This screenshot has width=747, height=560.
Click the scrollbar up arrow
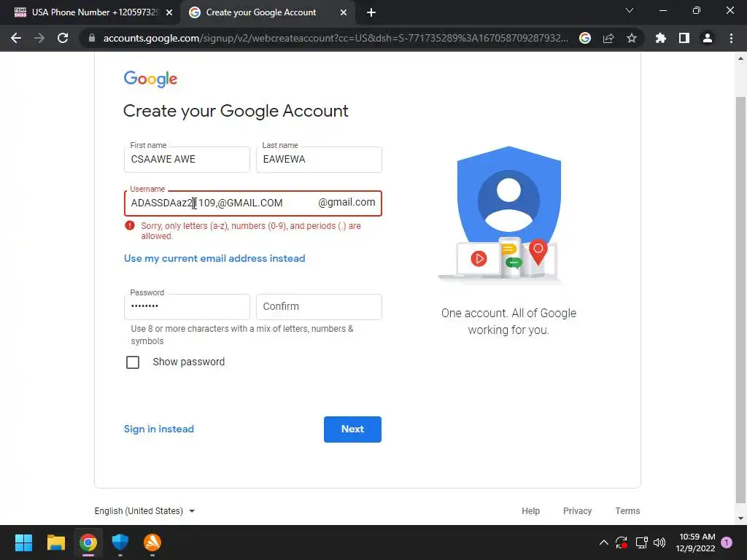coord(740,58)
